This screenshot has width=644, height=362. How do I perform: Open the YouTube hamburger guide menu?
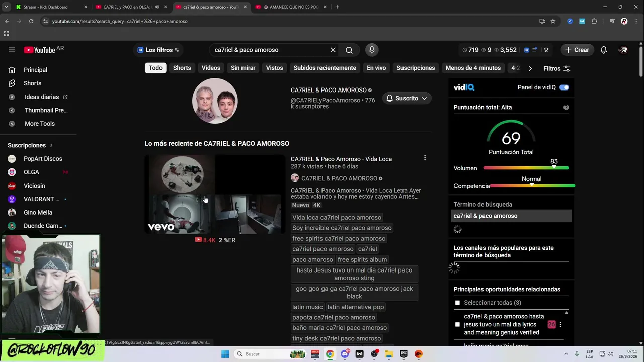tap(12, 50)
